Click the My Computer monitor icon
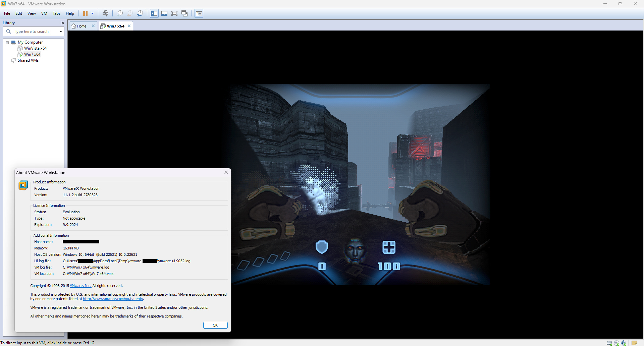This screenshot has height=346, width=644. pyautogui.click(x=13, y=42)
